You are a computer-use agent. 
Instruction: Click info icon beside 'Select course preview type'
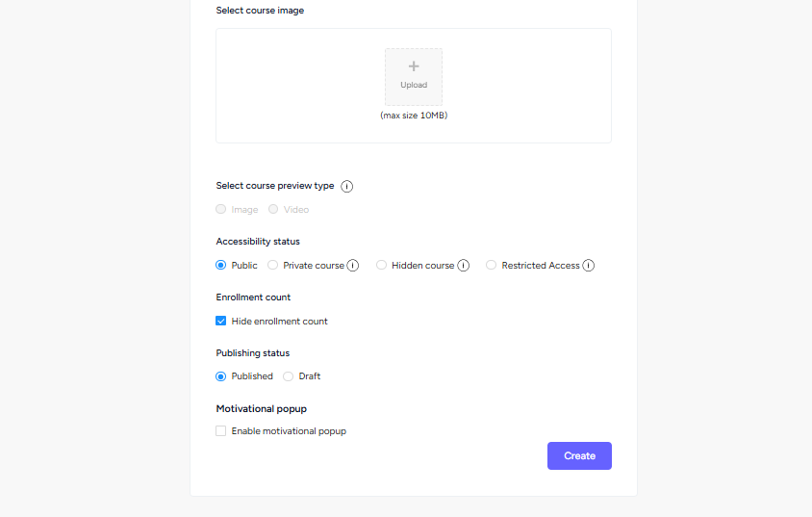pos(347,187)
